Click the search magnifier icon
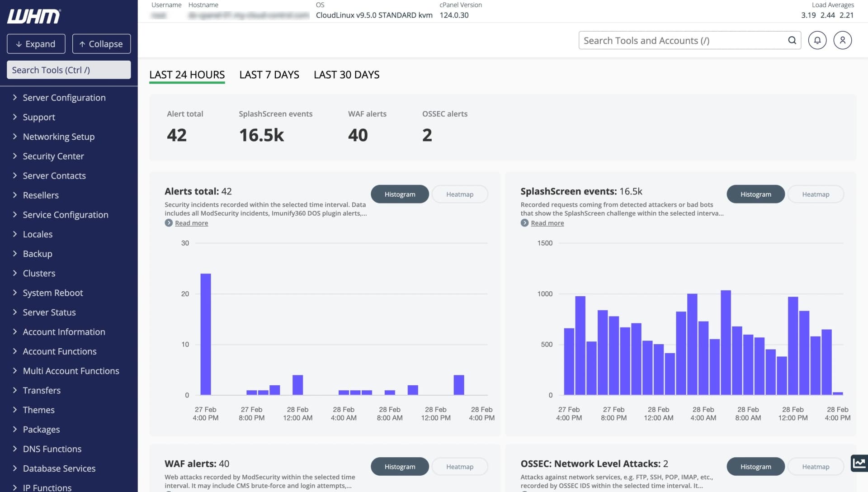The width and height of the screenshot is (868, 492). click(792, 40)
